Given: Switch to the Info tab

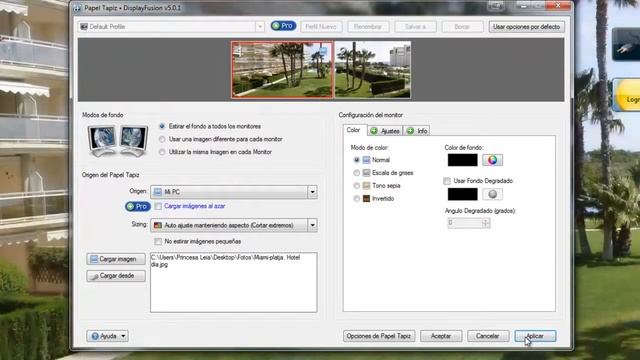Looking at the screenshot, I should pos(417,131).
